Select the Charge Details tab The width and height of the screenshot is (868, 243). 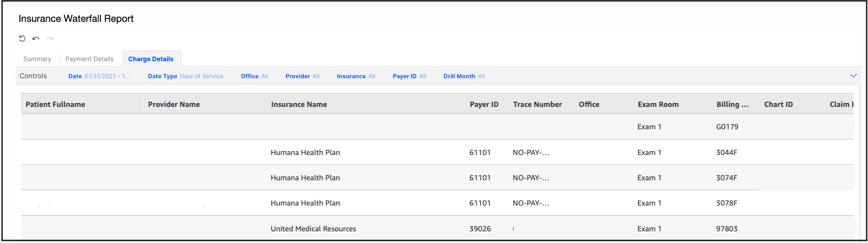click(x=151, y=59)
